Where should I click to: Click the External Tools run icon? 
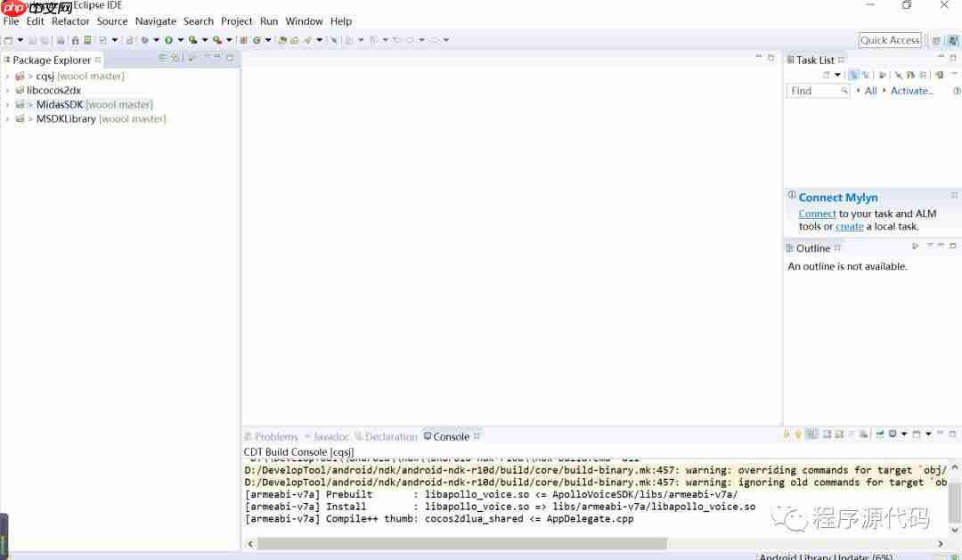(217, 40)
